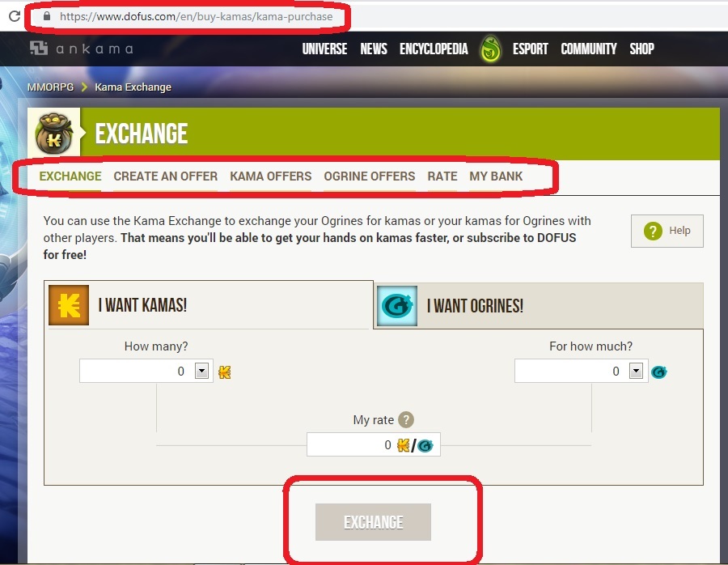This screenshot has height=565, width=728.
Task: Click the breadcrumb chevron after MMORPG
Action: click(84, 87)
